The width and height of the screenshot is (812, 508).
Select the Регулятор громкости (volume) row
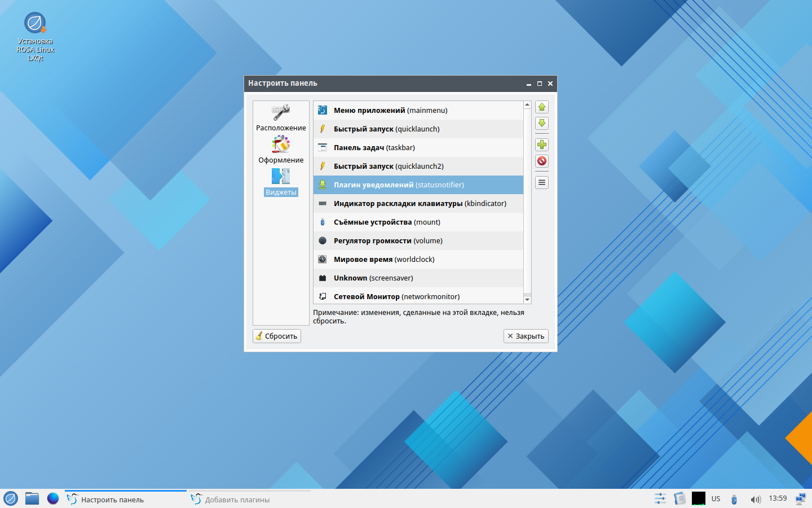pyautogui.click(x=418, y=240)
